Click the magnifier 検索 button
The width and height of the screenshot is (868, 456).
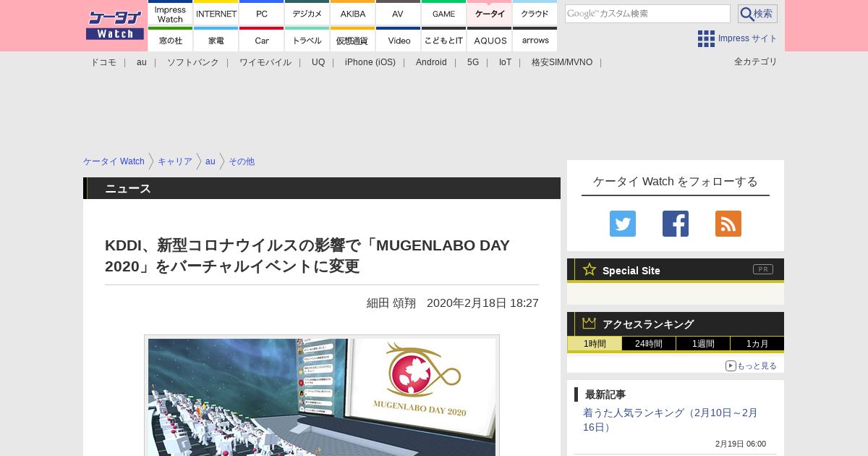(x=757, y=14)
